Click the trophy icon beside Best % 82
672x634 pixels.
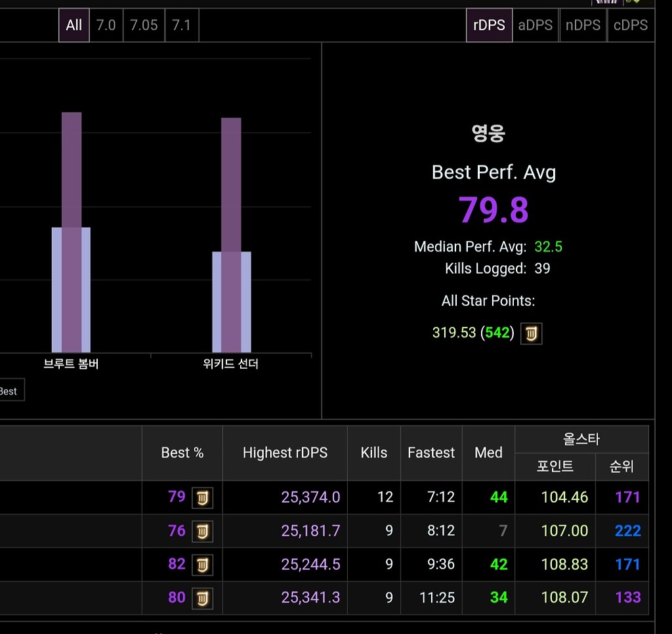(x=202, y=565)
